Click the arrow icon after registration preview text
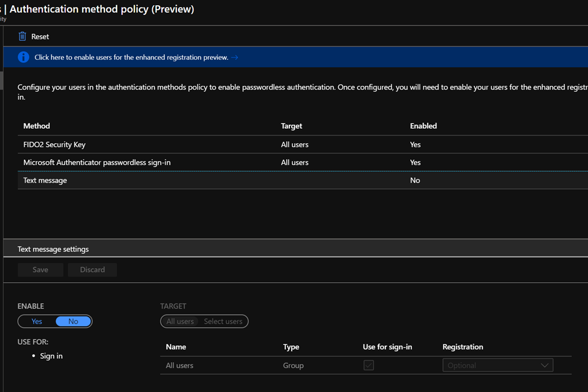 tap(235, 57)
